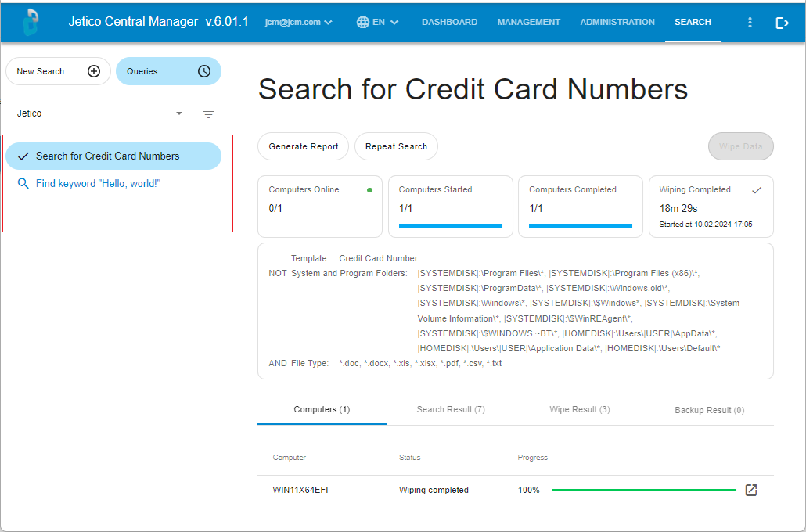Click the green online status dot

click(369, 189)
